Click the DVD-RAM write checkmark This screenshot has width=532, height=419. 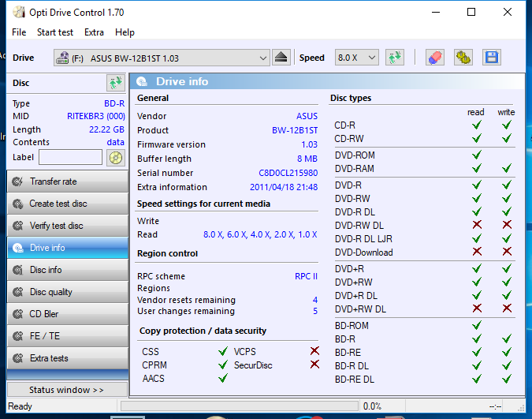tap(507, 168)
